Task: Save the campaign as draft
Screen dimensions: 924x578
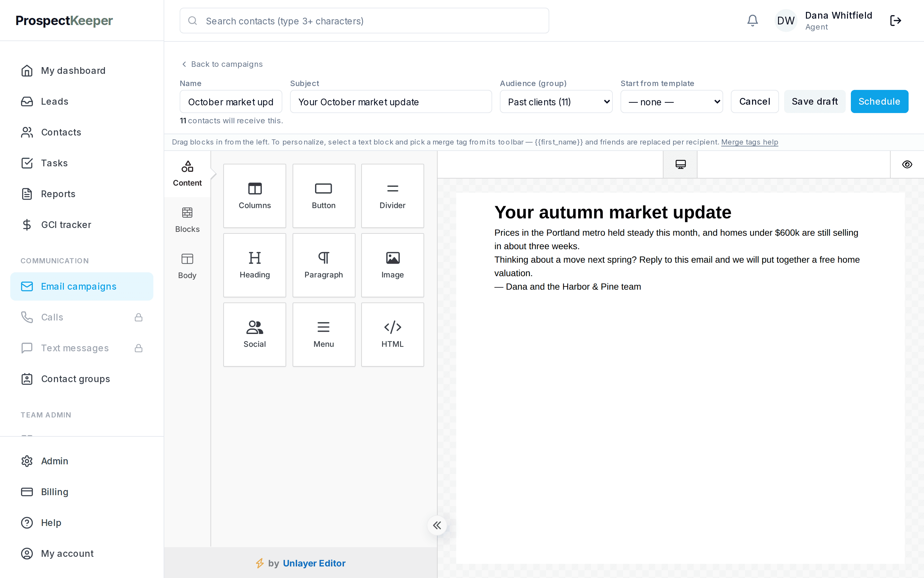Action: [814, 102]
